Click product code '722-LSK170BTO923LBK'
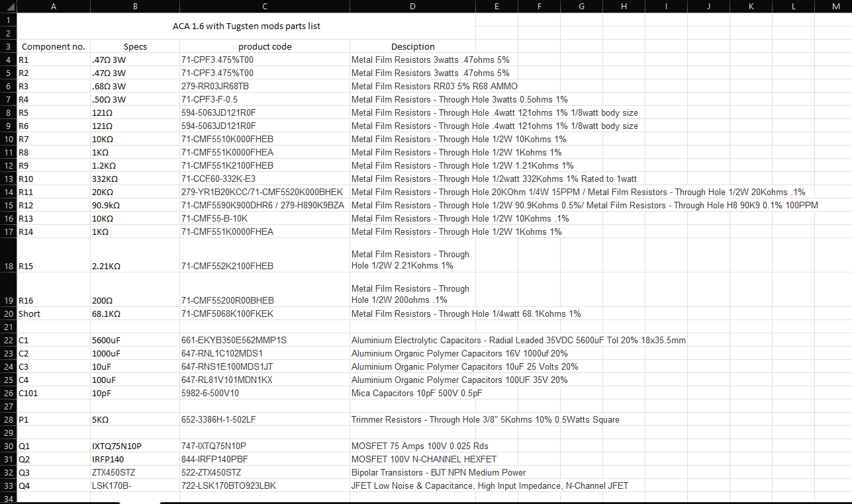This screenshot has width=852, height=504. [265, 485]
